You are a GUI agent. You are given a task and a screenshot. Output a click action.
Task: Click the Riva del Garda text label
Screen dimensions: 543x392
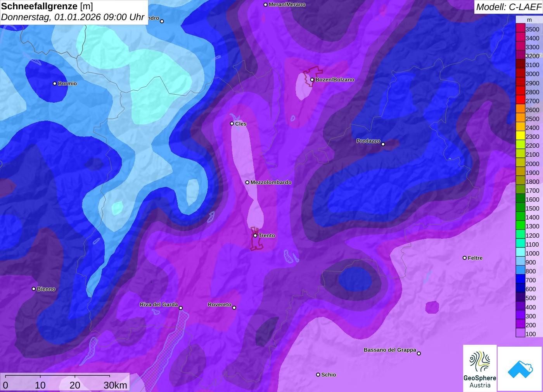[x=159, y=304]
